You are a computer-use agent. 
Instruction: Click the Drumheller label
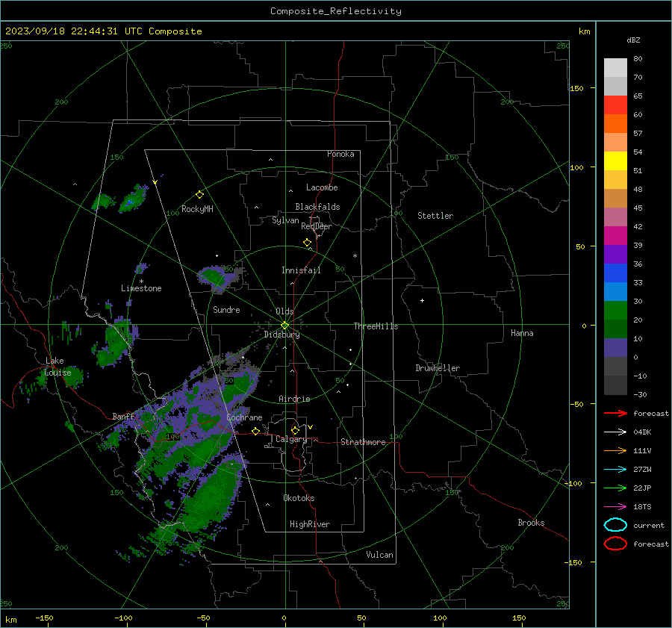(438, 368)
